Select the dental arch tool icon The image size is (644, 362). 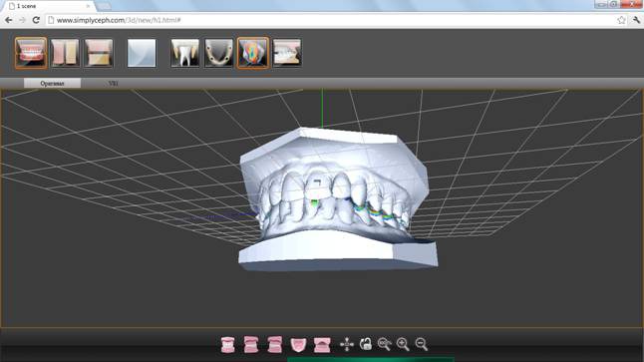(219, 53)
